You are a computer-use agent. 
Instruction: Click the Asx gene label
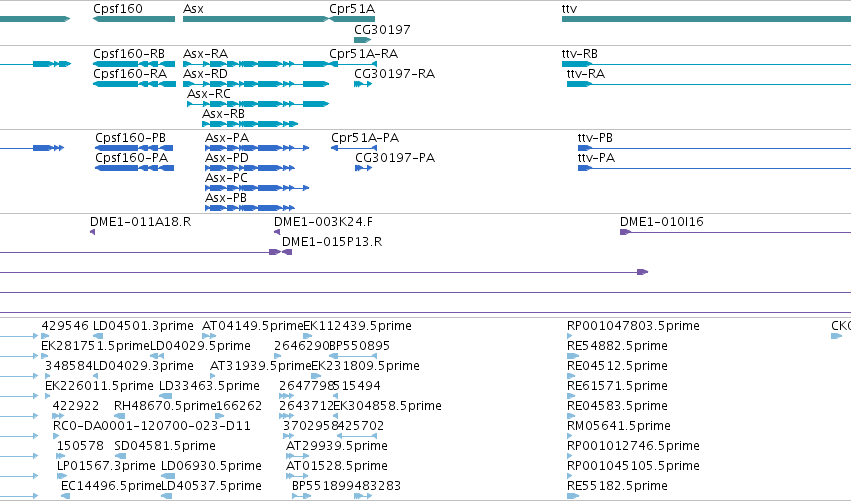(193, 9)
